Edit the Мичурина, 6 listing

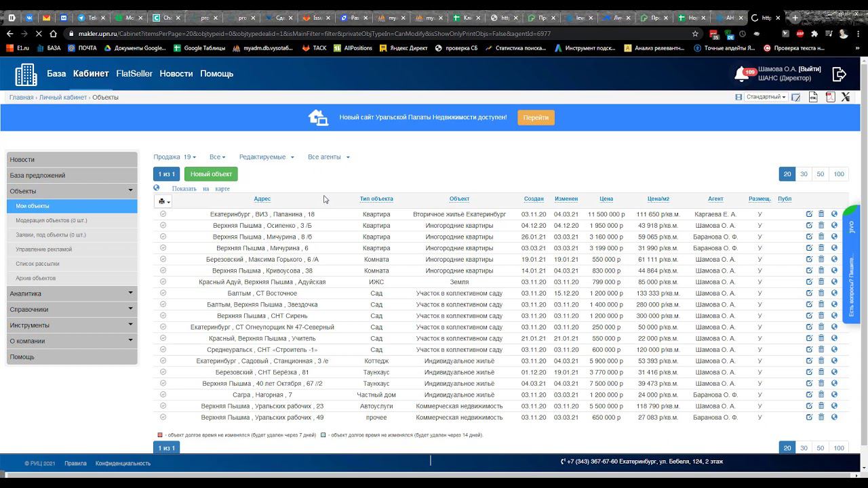(x=809, y=248)
